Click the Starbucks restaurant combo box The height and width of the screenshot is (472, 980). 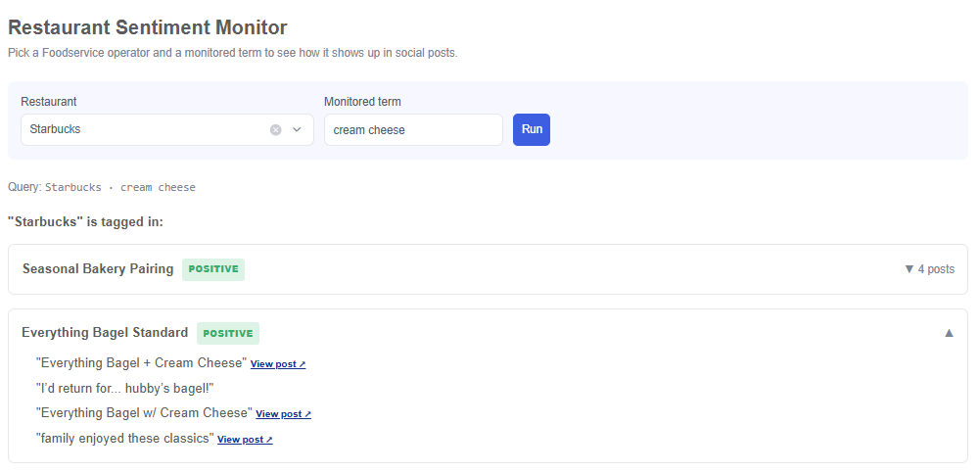point(166,130)
